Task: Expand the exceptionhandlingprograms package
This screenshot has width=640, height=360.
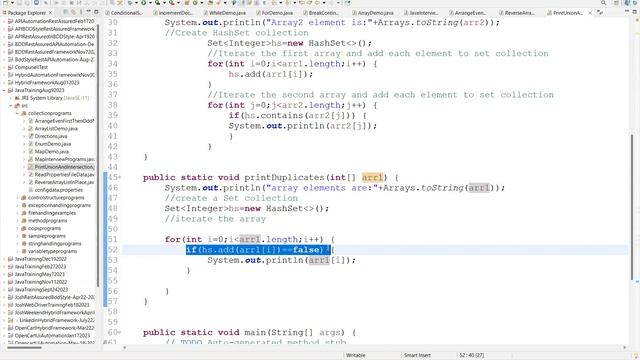Action: click(x=17, y=205)
